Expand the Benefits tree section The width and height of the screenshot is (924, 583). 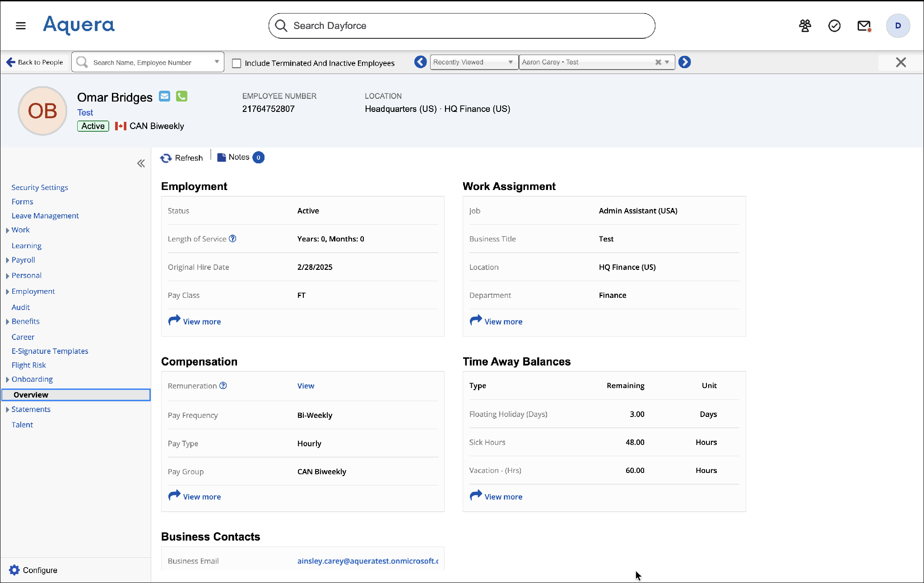pos(7,322)
